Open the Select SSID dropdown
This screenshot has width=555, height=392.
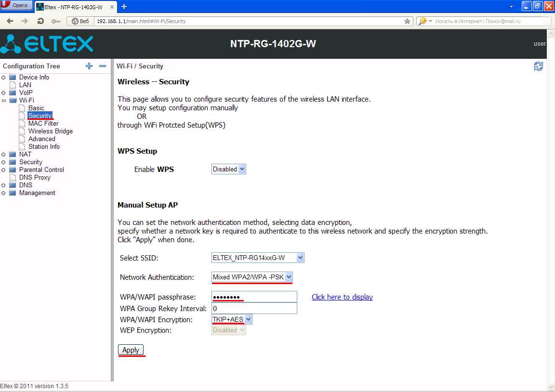258,258
